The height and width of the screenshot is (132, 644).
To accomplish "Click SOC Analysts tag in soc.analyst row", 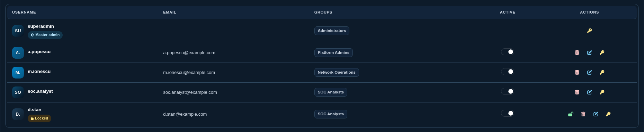I will [331, 92].
